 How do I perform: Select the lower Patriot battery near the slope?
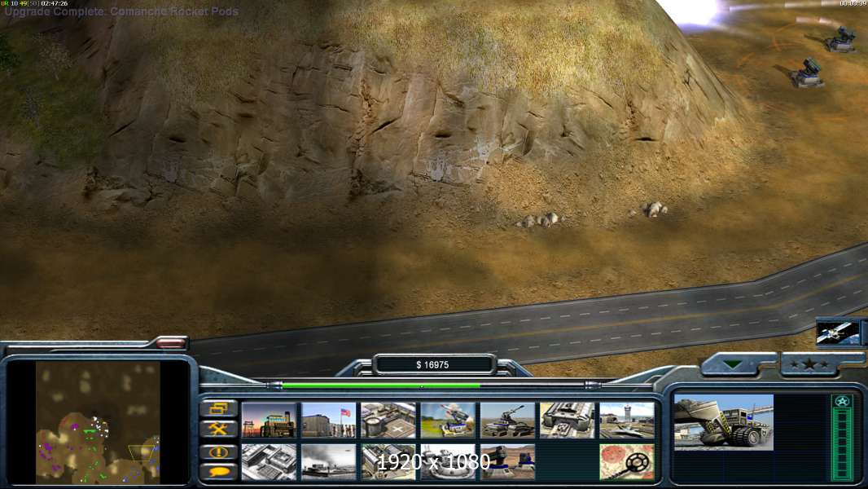[807, 73]
